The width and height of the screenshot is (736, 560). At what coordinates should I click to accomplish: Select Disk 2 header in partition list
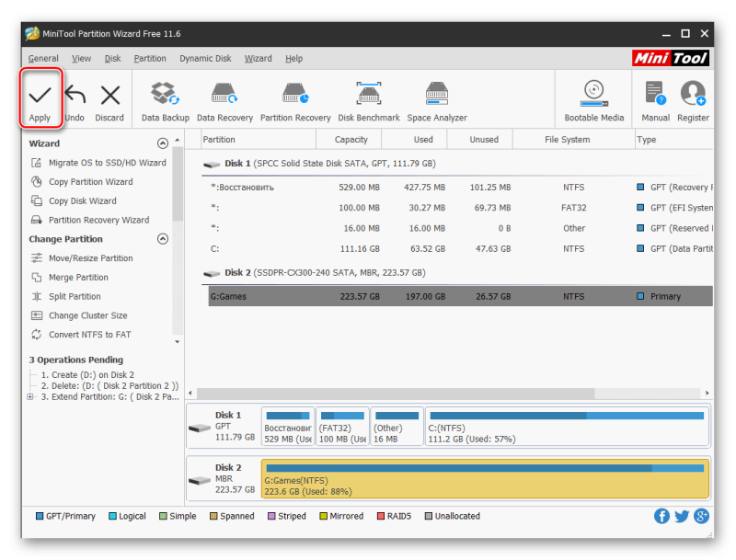coord(314,273)
